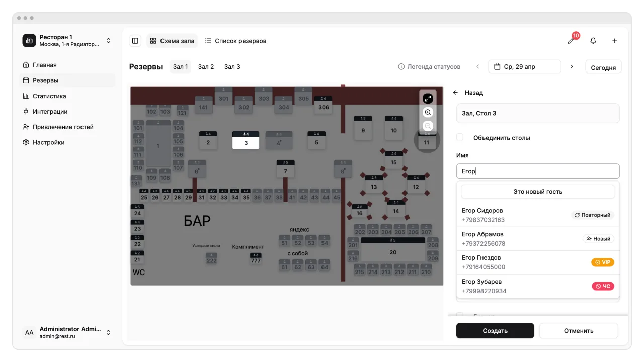Open the Ср, 29 апр date picker
644x362 pixels.
click(x=524, y=67)
